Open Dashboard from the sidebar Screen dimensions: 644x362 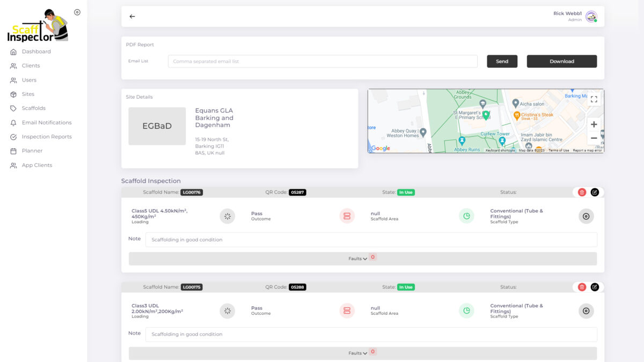pos(36,51)
